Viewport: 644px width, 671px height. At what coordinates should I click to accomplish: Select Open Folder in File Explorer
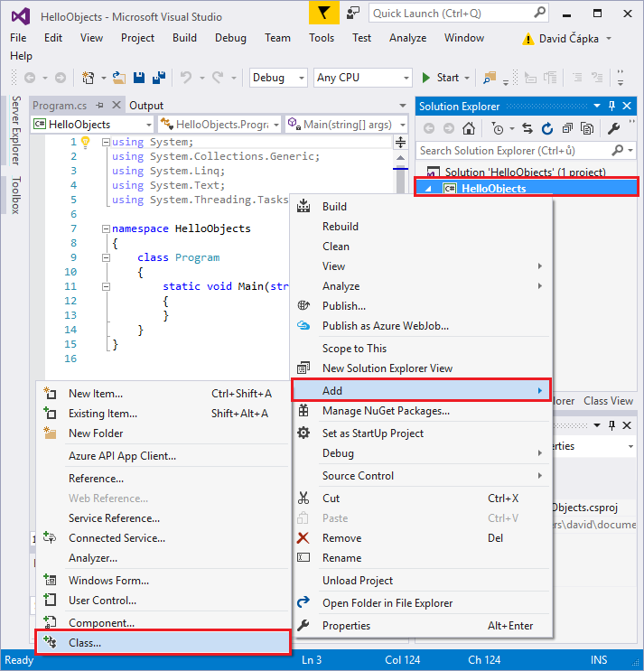coord(421,603)
